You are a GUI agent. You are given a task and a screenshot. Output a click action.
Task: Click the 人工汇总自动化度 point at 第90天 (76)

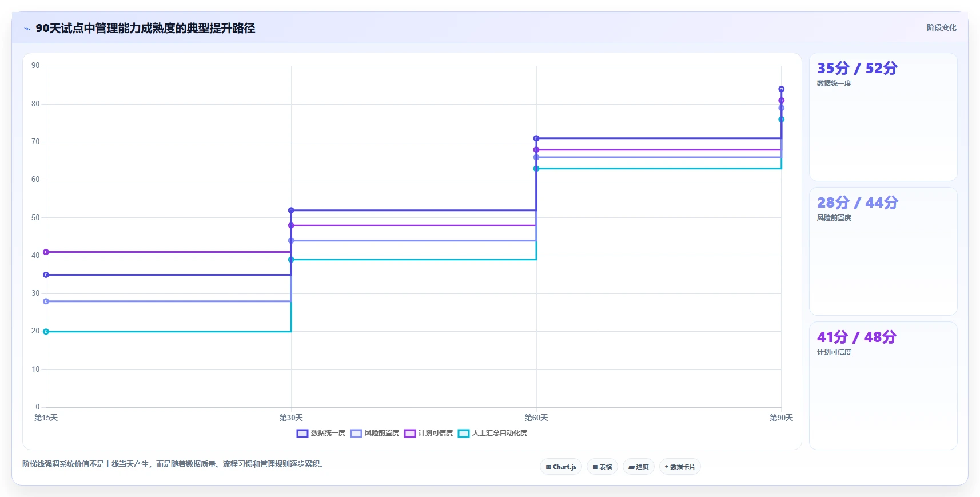click(781, 120)
